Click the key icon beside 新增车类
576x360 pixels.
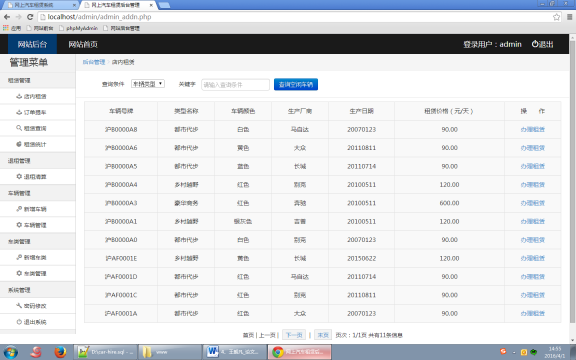(x=19, y=258)
